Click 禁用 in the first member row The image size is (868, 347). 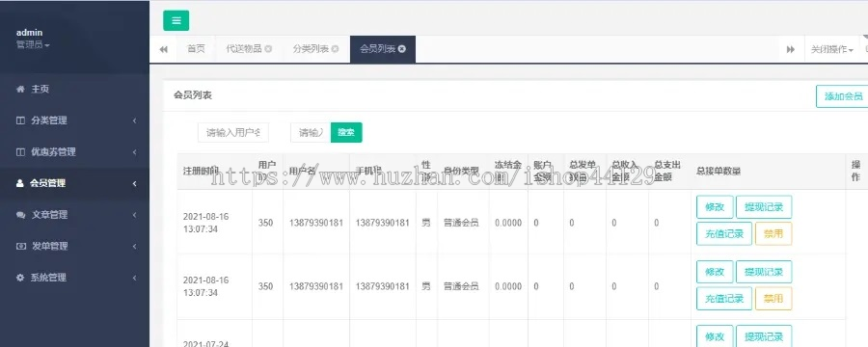(773, 233)
